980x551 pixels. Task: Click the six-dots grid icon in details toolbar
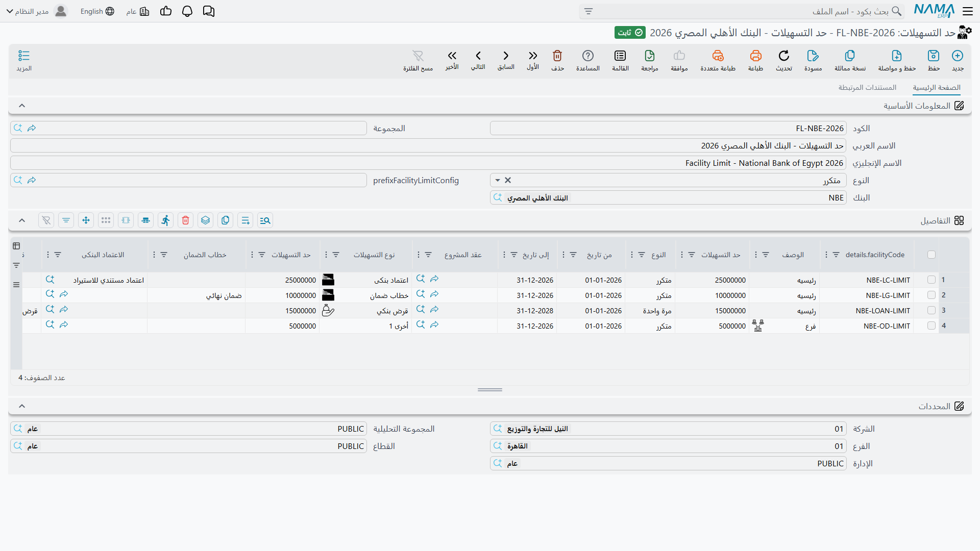(x=106, y=220)
